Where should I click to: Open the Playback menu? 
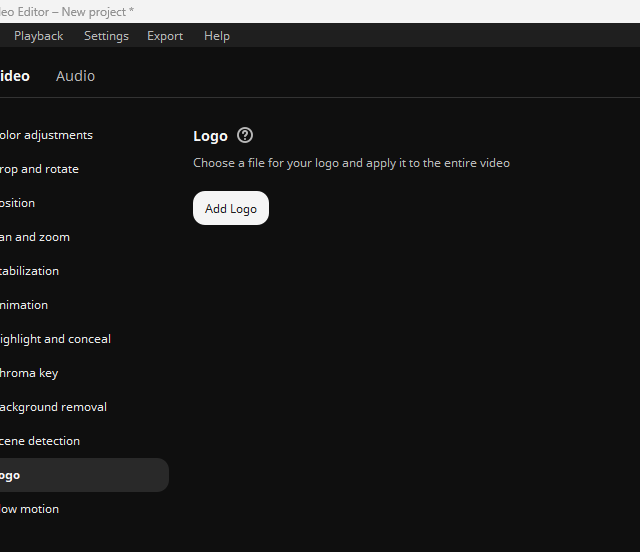[x=38, y=35]
